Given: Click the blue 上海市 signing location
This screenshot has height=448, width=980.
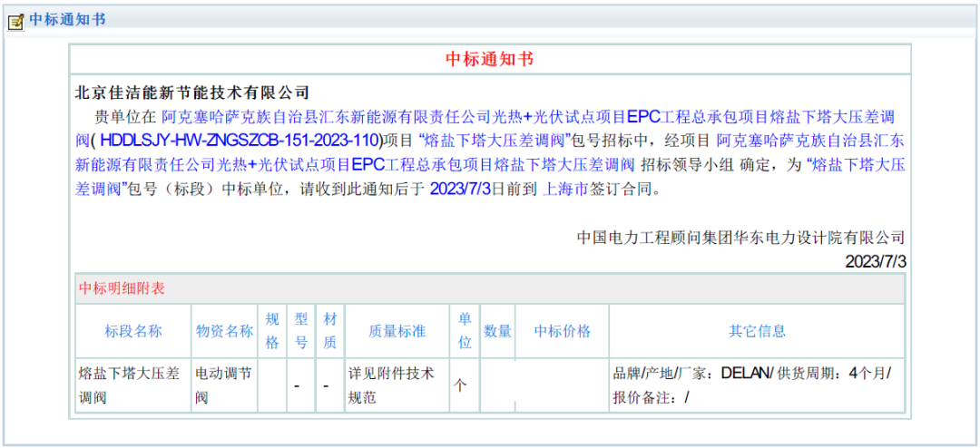Looking at the screenshot, I should pyautogui.click(x=564, y=190).
